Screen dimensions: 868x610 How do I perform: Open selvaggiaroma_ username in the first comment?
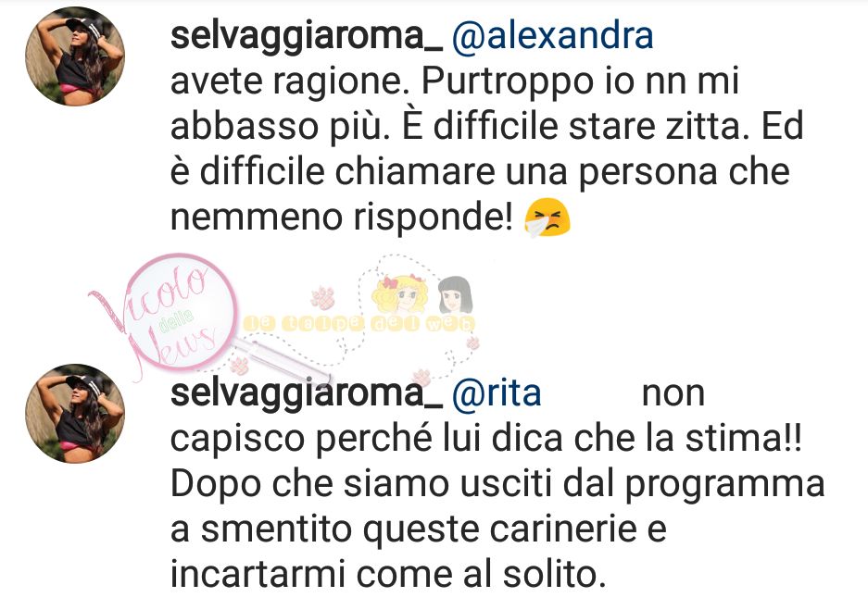(306, 38)
